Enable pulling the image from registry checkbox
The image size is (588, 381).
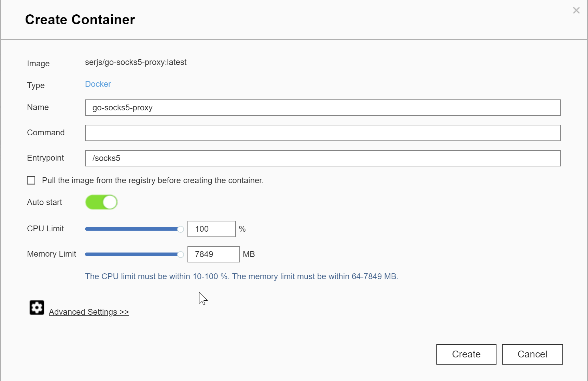pos(31,180)
